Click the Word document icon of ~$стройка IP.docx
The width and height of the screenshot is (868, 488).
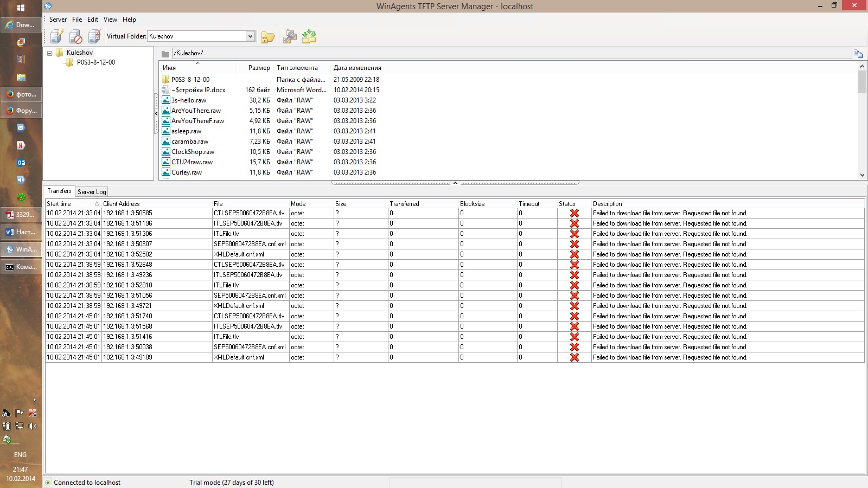pos(166,89)
